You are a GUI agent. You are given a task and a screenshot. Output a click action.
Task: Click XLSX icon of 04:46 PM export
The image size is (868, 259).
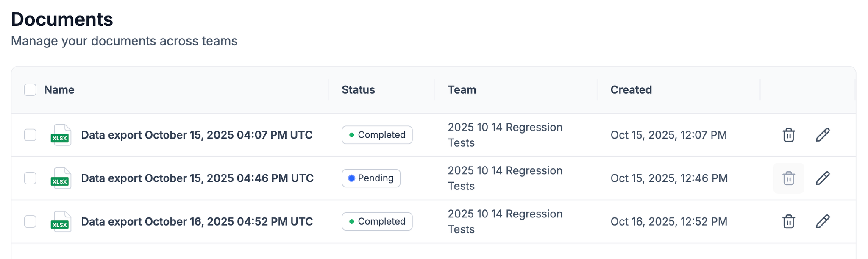tap(61, 178)
